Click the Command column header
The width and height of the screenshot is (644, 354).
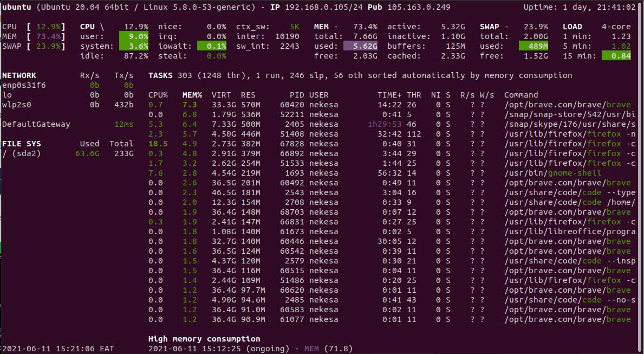tap(521, 95)
